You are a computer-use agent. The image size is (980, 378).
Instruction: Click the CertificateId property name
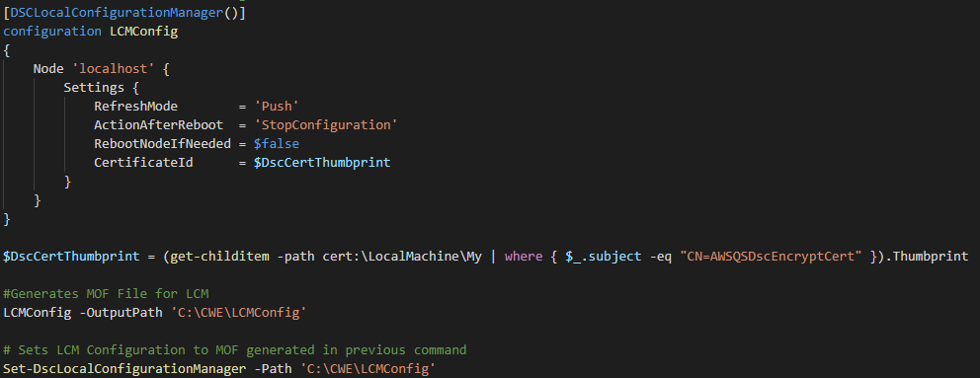tap(144, 163)
